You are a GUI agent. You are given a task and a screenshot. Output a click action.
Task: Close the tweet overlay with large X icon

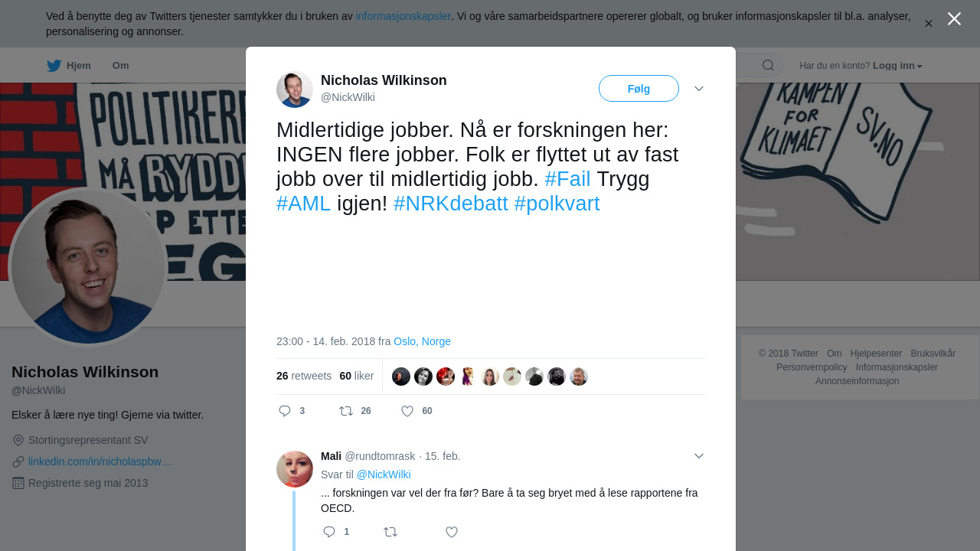[x=954, y=18]
